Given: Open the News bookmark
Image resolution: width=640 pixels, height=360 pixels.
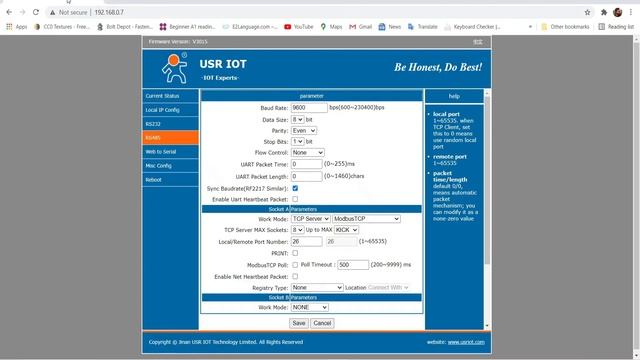Looking at the screenshot, I should pyautogui.click(x=390, y=27).
